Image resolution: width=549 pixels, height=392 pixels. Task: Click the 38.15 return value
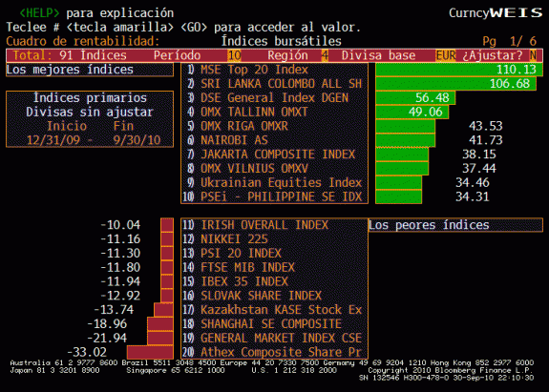point(479,155)
